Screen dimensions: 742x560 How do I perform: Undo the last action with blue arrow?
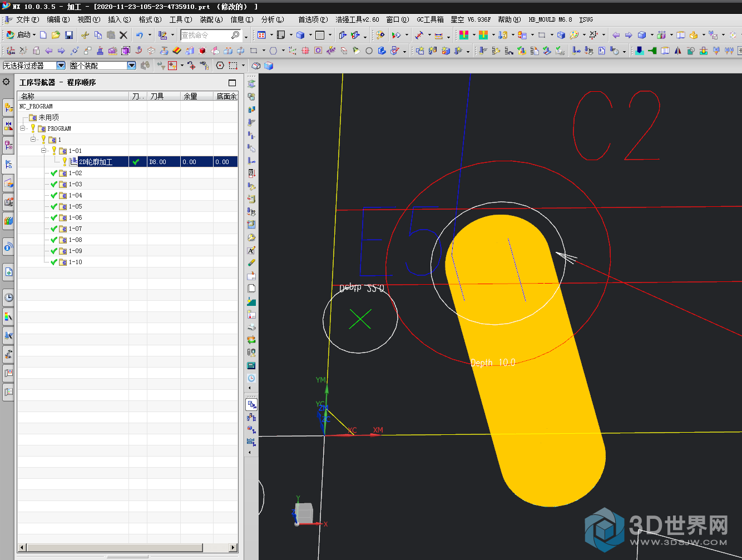(x=140, y=35)
